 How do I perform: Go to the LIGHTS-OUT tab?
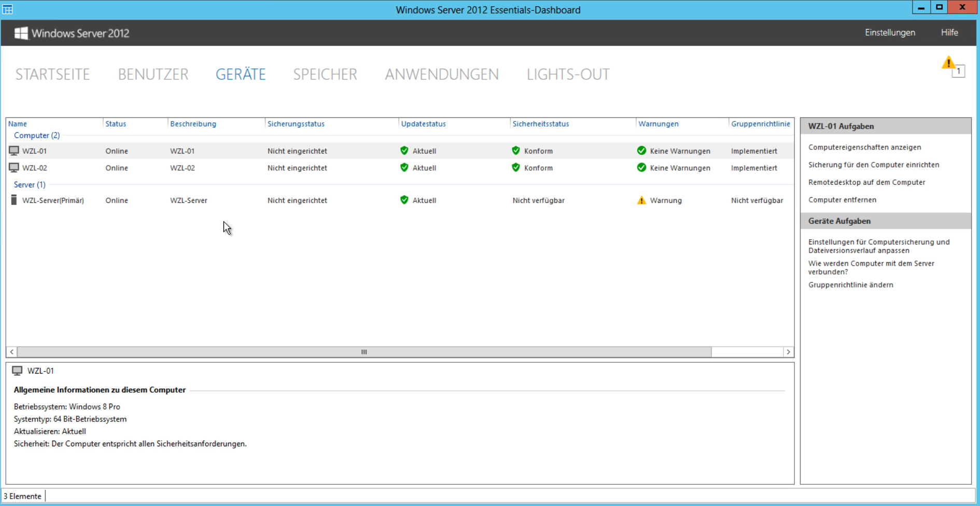point(568,75)
